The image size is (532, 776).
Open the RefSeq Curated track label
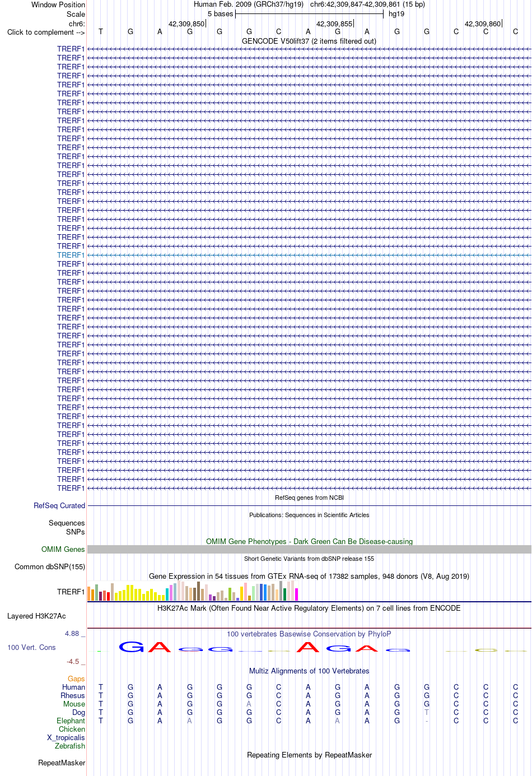tap(59, 506)
